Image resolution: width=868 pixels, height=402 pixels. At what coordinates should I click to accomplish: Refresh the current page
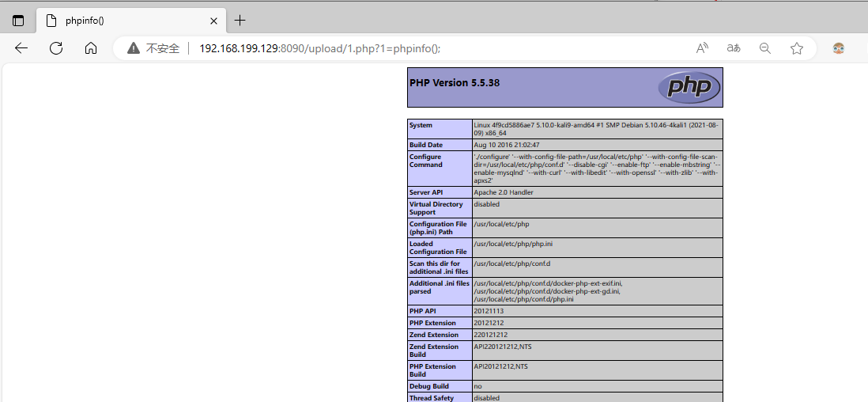pyautogui.click(x=56, y=48)
